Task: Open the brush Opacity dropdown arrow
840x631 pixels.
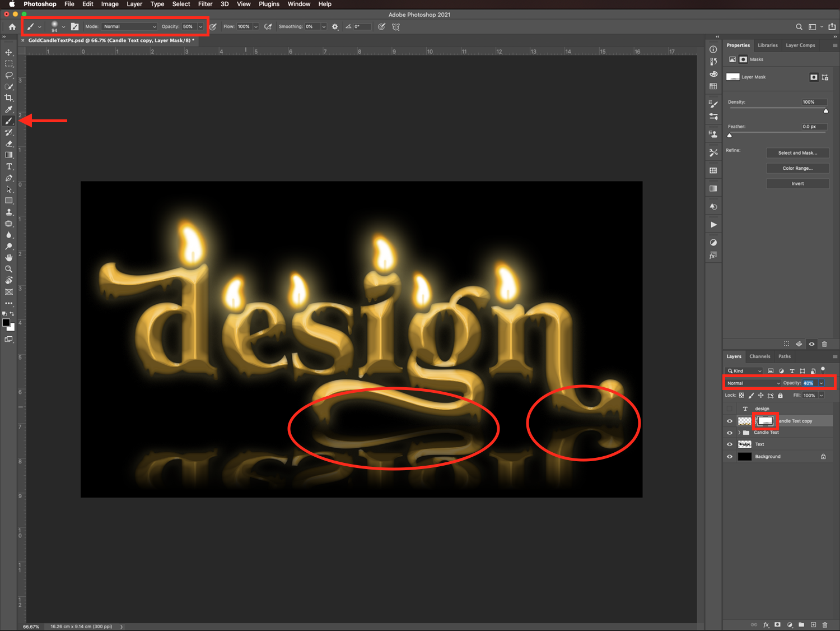Action: click(200, 26)
